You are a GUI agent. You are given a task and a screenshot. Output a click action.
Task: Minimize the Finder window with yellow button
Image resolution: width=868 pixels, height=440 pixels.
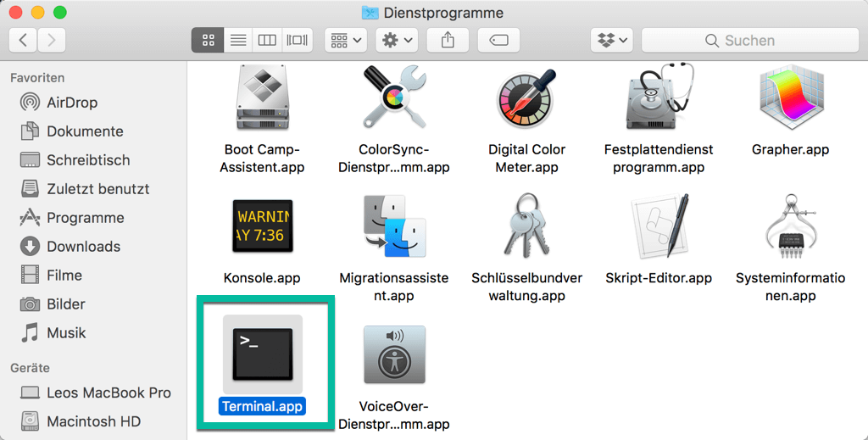[x=37, y=12]
